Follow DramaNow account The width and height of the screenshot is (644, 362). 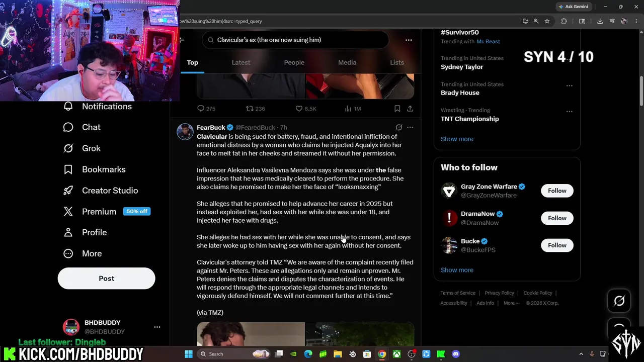[557, 218]
